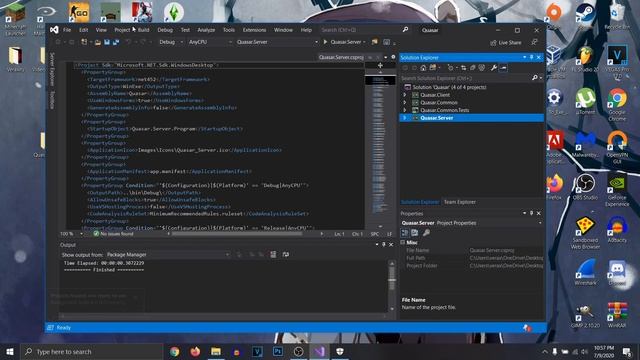The image size is (640, 360).
Task: Toggle word wrap in the Output panel
Action: pyautogui.click(x=286, y=255)
